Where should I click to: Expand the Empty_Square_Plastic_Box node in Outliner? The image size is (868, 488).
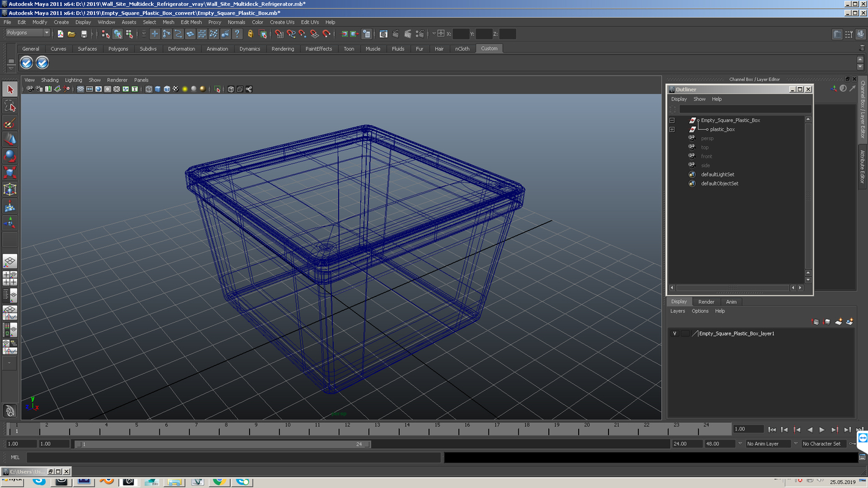click(672, 120)
